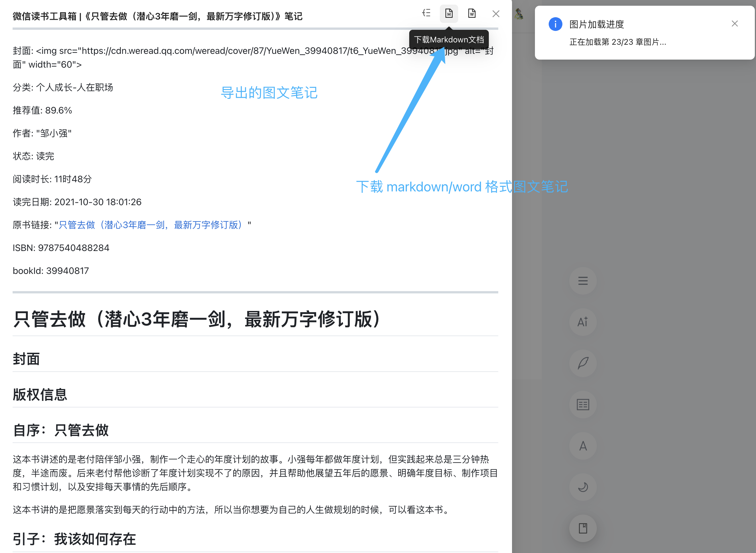The width and height of the screenshot is (756, 553).
Task: Click the 封面 chapter heading
Action: point(26,359)
